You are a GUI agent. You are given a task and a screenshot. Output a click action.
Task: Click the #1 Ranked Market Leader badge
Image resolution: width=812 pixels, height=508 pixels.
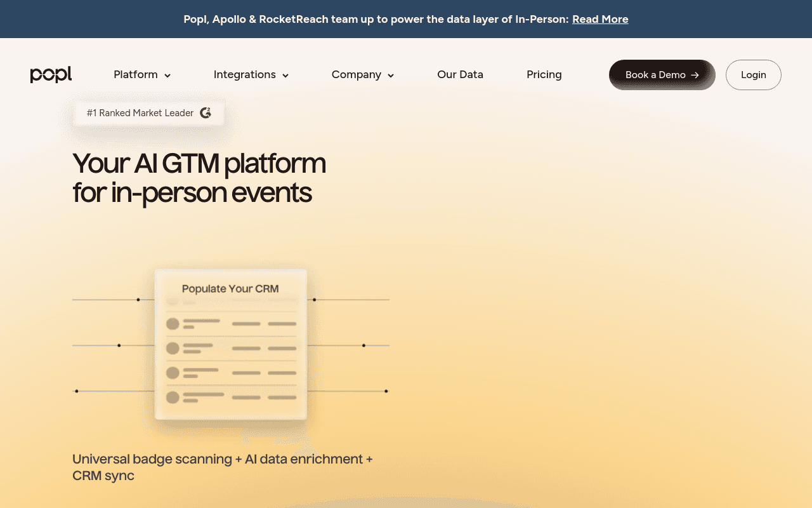pos(149,113)
